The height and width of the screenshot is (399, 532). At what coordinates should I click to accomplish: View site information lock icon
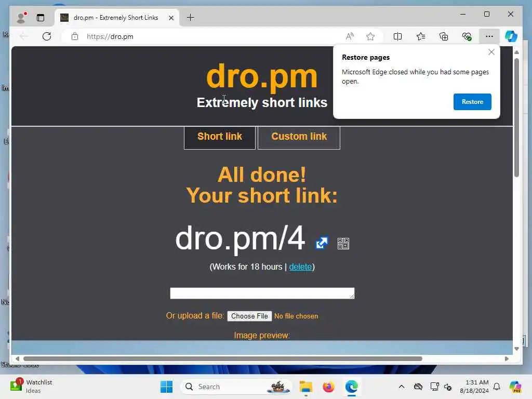coord(75,36)
